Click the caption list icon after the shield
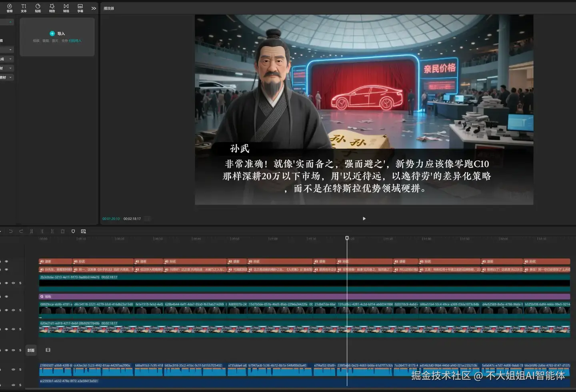This screenshot has width=576, height=392. 84,231
